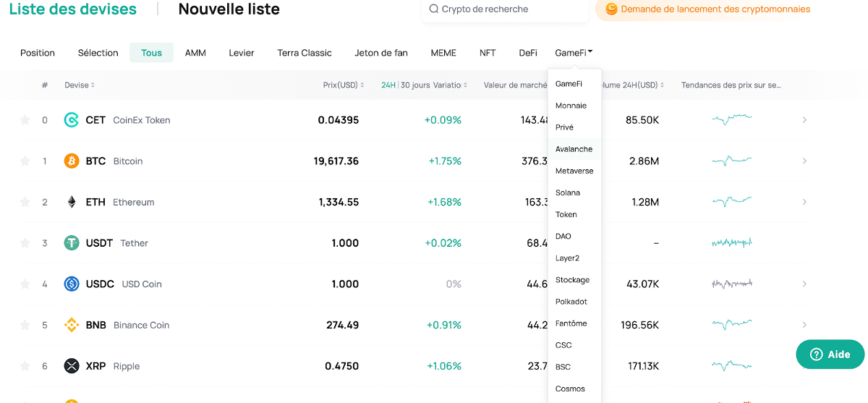Focus the Crypto de recherche search field

(x=505, y=9)
